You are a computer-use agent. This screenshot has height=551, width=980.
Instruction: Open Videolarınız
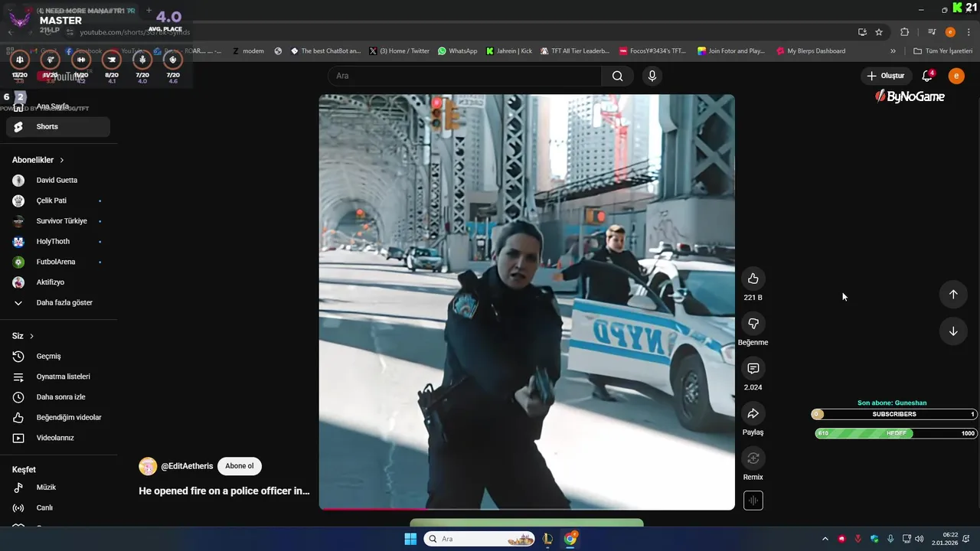pos(58,438)
